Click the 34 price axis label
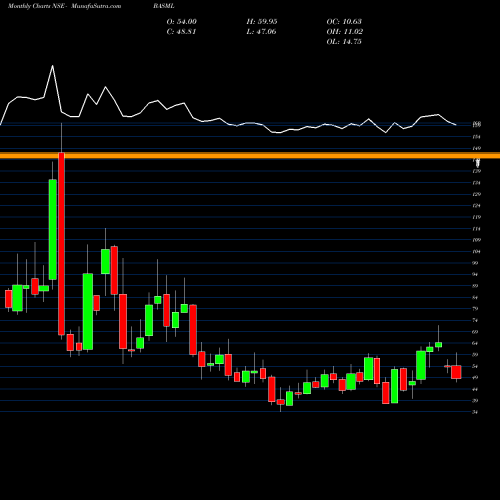Image resolution: width=500 pixels, height=500 pixels. 476,412
